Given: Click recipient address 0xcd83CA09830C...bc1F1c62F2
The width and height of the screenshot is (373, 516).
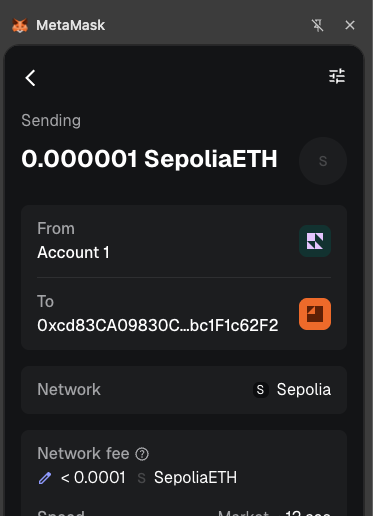Looking at the screenshot, I should tap(158, 325).
